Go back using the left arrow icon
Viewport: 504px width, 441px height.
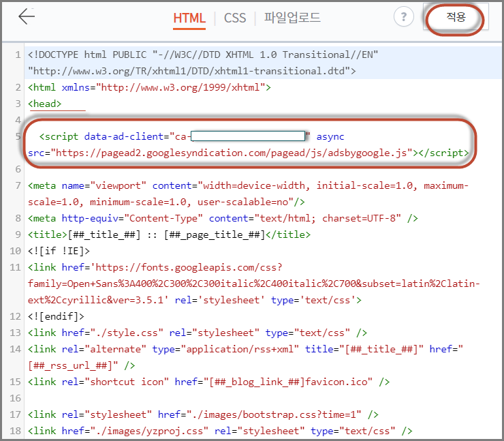click(x=27, y=16)
